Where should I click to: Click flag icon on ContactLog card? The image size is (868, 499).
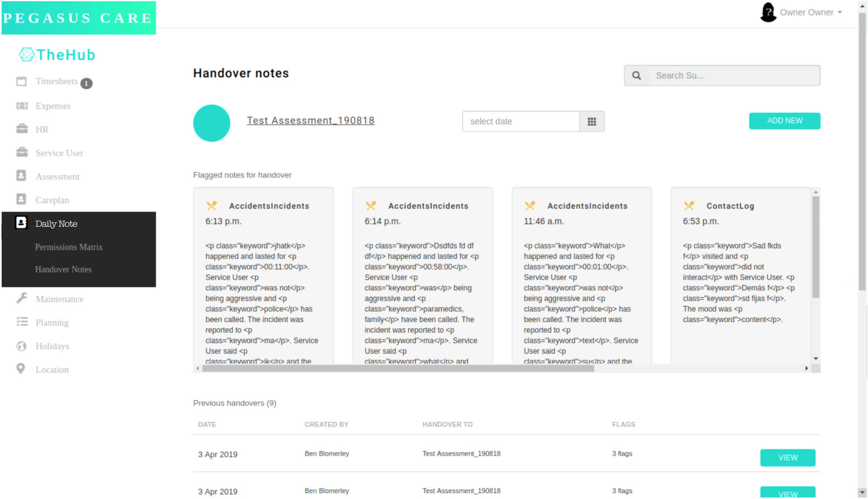[x=689, y=206]
